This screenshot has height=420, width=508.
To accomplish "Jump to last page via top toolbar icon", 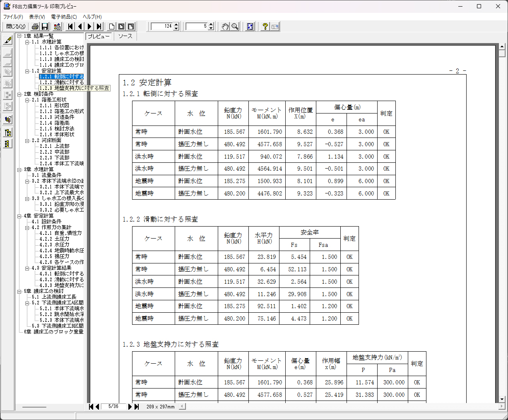I will (x=99, y=27).
